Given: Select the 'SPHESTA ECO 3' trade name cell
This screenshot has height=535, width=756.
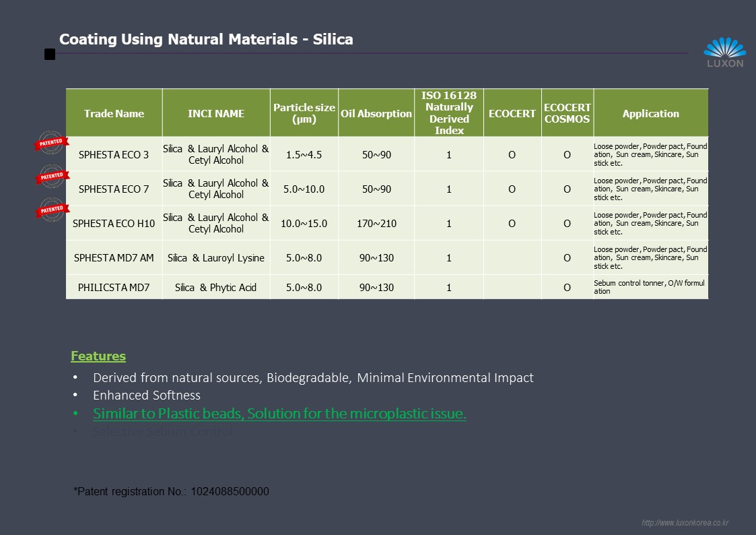Looking at the screenshot, I should coord(114,154).
